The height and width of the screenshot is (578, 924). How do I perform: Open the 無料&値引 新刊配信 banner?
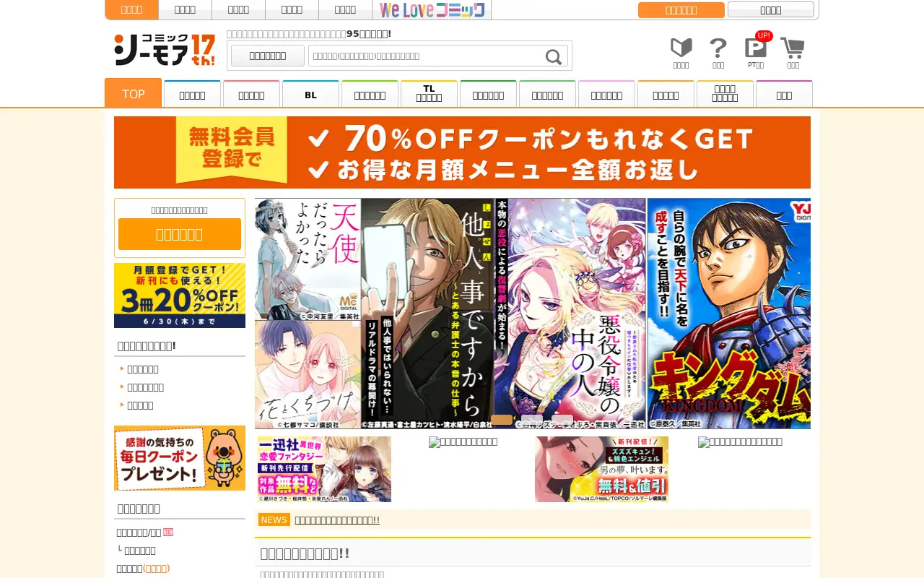point(601,469)
